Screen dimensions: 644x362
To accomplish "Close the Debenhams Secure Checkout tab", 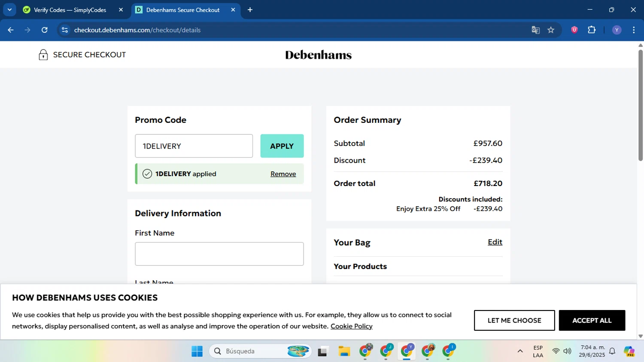I will [233, 10].
